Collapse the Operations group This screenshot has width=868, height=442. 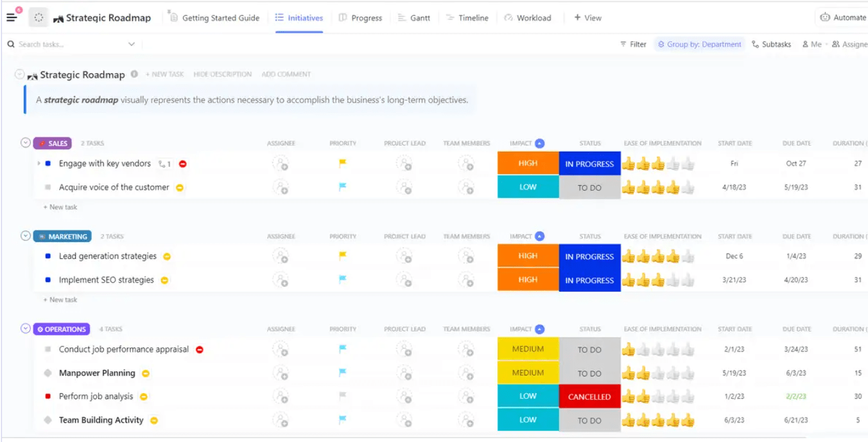pyautogui.click(x=26, y=328)
